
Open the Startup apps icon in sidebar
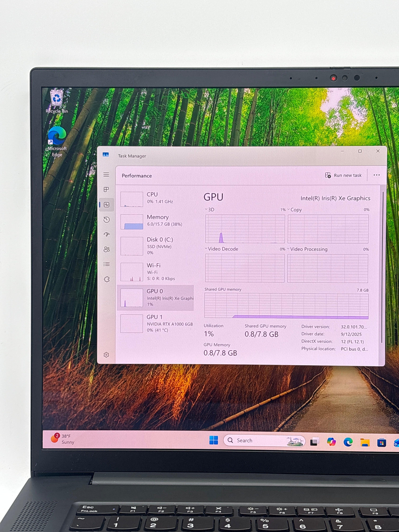click(106, 234)
